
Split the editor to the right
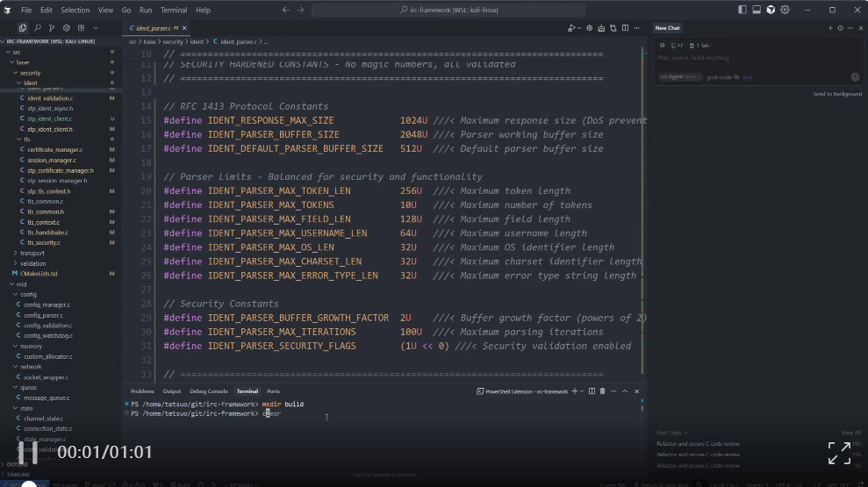click(x=625, y=28)
